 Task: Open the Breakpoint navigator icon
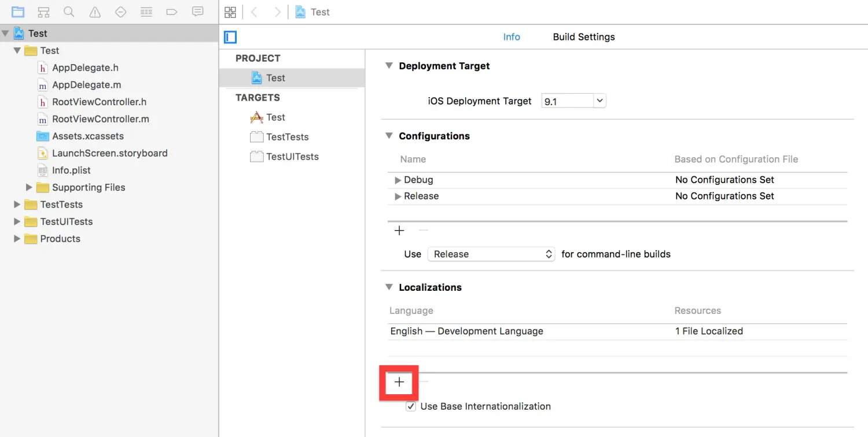(172, 12)
